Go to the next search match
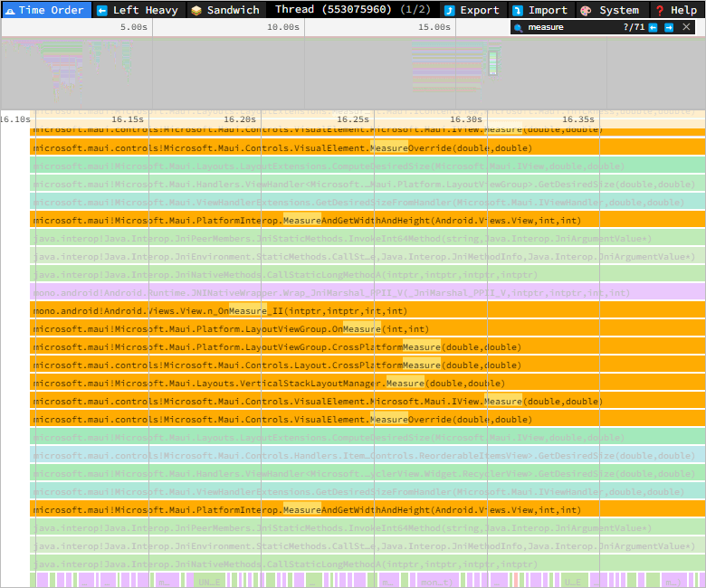 [x=669, y=27]
